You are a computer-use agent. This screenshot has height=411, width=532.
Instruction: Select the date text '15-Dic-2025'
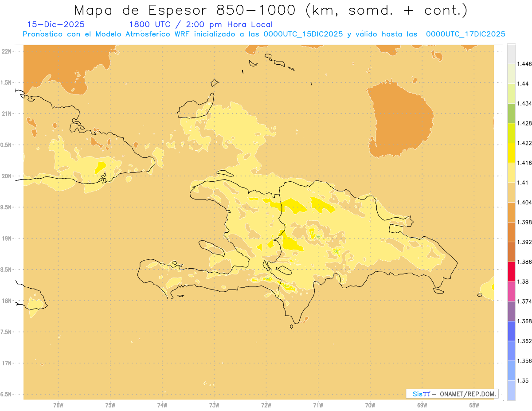click(x=55, y=24)
